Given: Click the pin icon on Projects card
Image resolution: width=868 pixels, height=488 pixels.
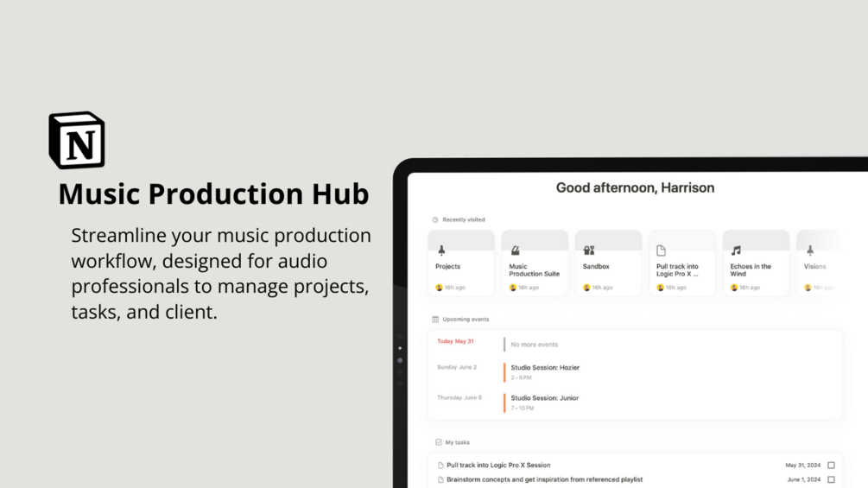Looking at the screenshot, I should (x=441, y=250).
